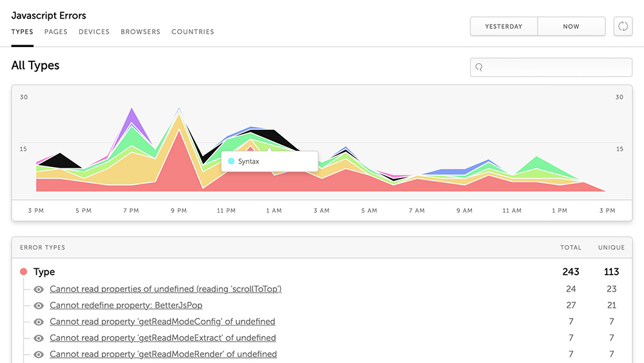
Task: Sort by the Unique column header
Action: tap(611, 248)
